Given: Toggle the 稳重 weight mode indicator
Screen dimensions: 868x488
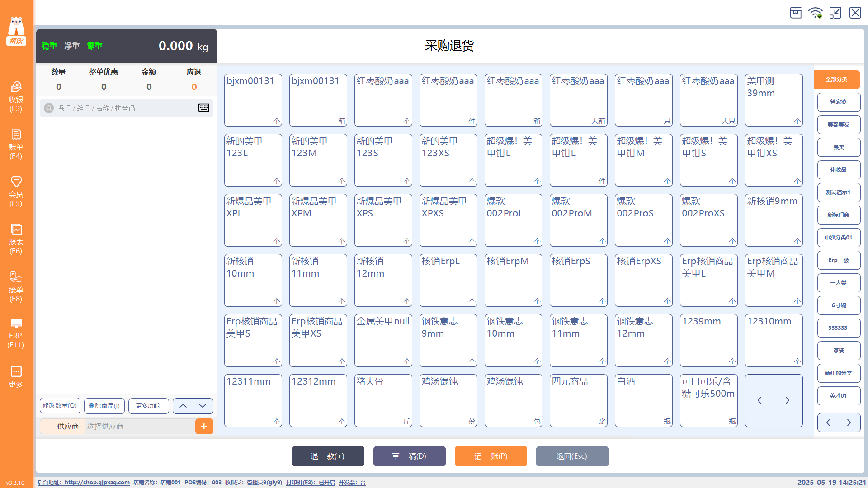Looking at the screenshot, I should pos(49,46).
